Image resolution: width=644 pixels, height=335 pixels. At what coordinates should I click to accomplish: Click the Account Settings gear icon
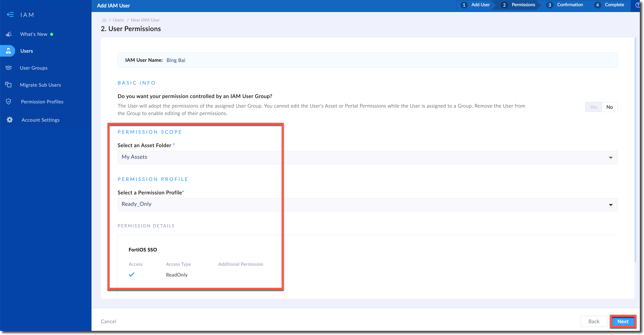click(x=10, y=120)
